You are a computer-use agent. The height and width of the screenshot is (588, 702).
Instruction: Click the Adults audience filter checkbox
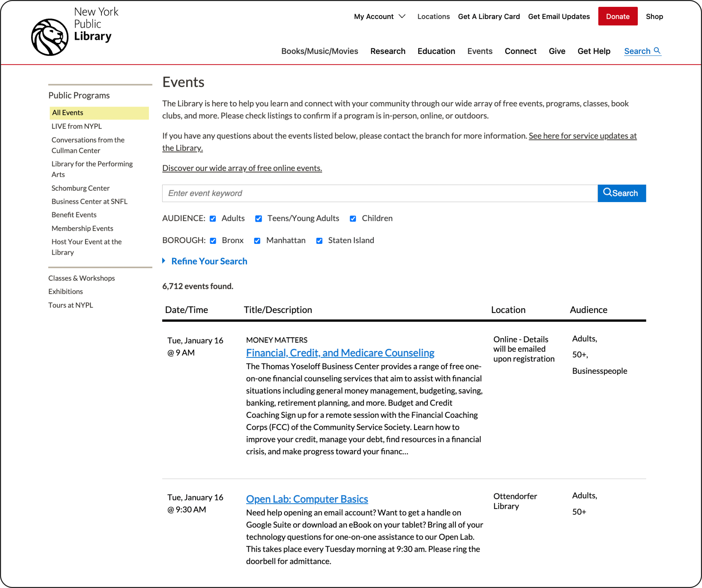[212, 218]
